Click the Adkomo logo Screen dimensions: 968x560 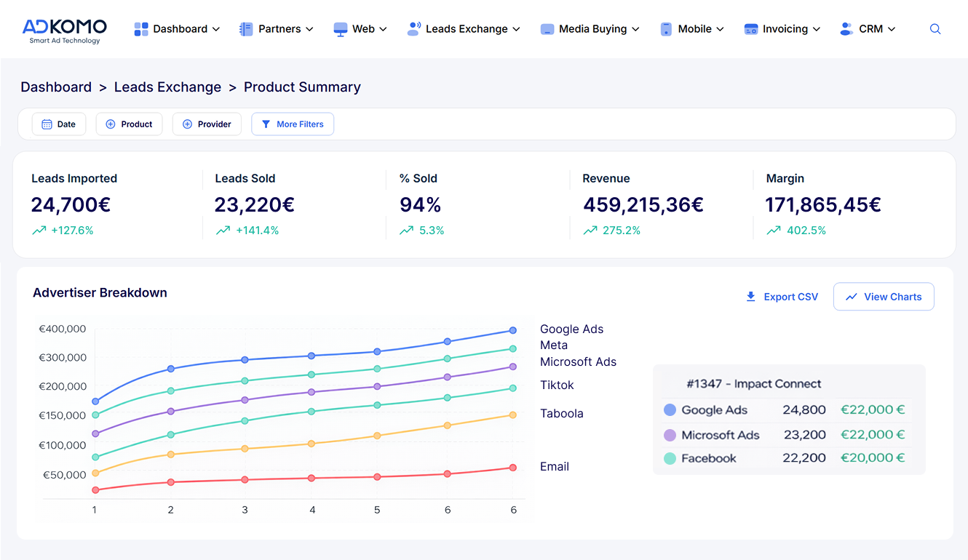pyautogui.click(x=64, y=30)
